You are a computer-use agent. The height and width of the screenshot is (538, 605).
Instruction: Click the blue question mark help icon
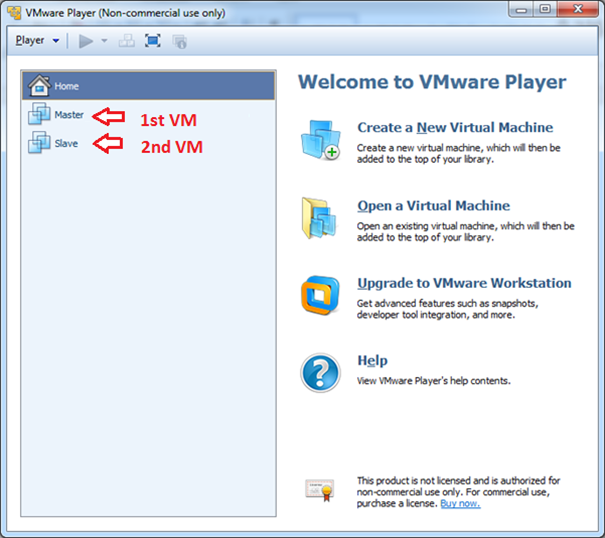click(320, 373)
